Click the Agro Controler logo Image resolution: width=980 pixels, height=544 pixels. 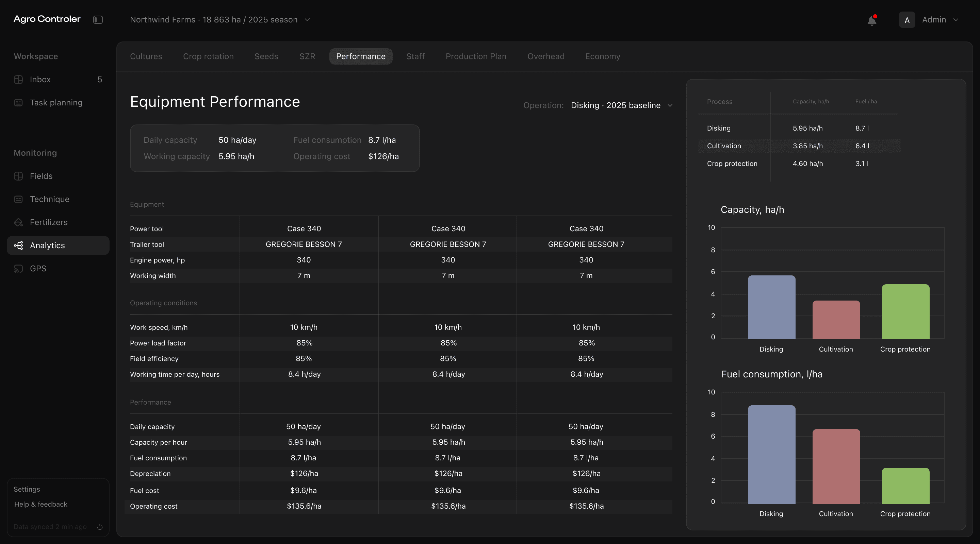coord(47,19)
